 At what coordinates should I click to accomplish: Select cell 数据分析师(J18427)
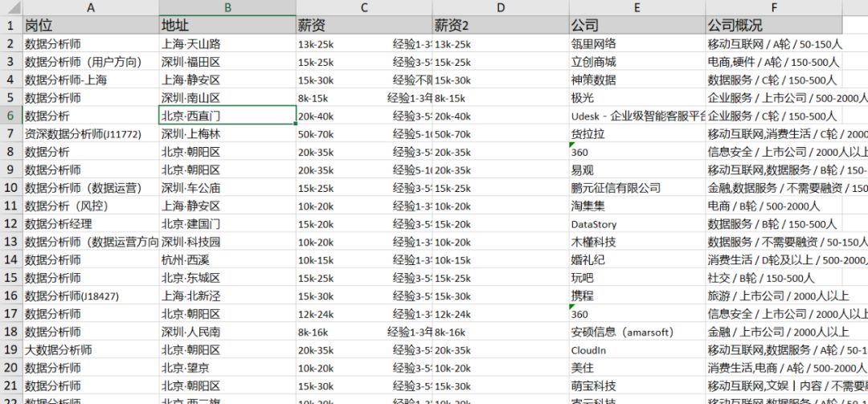coord(91,296)
